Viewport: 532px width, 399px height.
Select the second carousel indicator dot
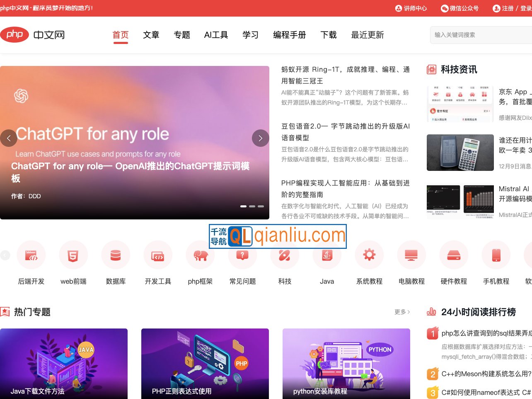click(x=252, y=206)
